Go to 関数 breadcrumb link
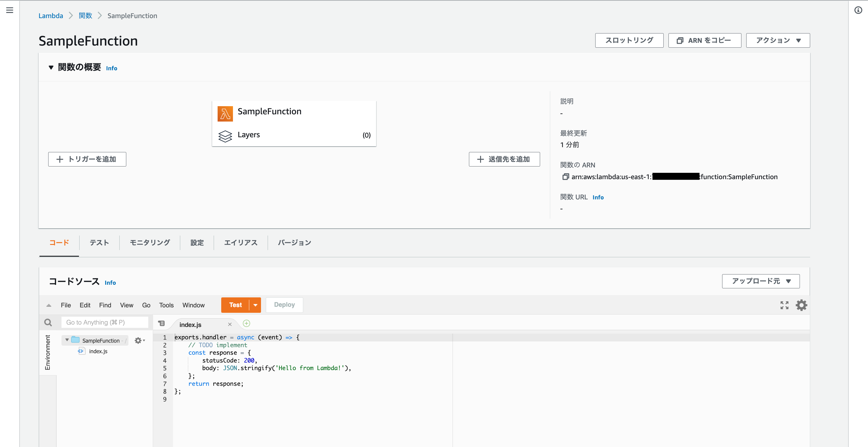The width and height of the screenshot is (868, 447). point(85,16)
